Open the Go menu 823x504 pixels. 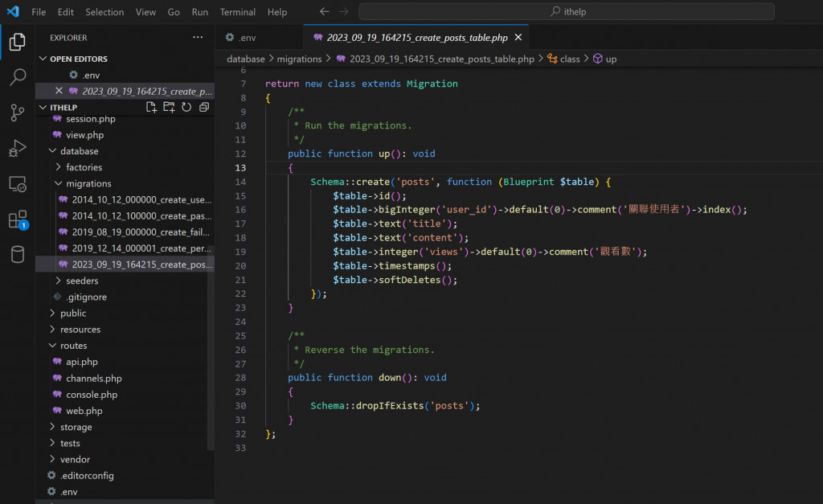(x=174, y=11)
